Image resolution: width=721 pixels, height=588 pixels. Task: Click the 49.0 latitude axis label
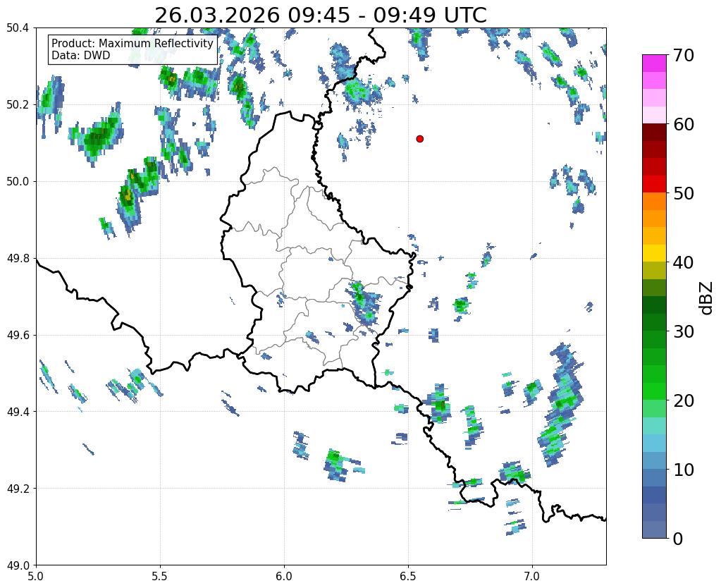click(x=18, y=565)
